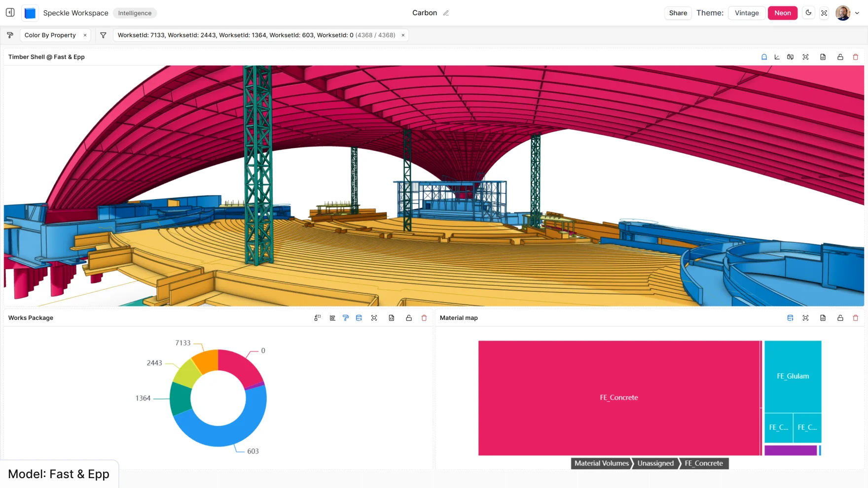Expand the Material map panel to fullscreen
The height and width of the screenshot is (488, 868).
pos(805,318)
